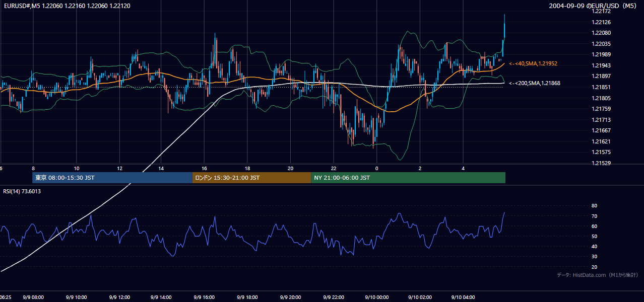The height and width of the screenshot is (302, 644).
Task: Click price axis value 1.21943
Action: [601, 65]
